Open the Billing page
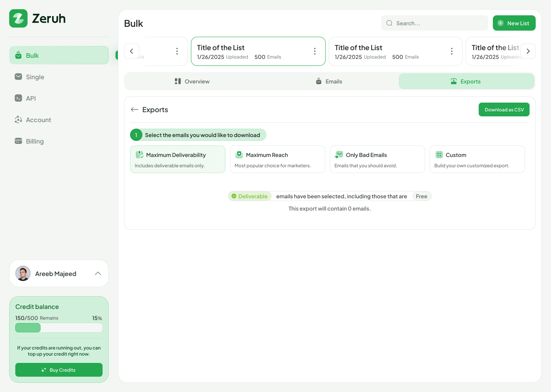 click(x=59, y=141)
